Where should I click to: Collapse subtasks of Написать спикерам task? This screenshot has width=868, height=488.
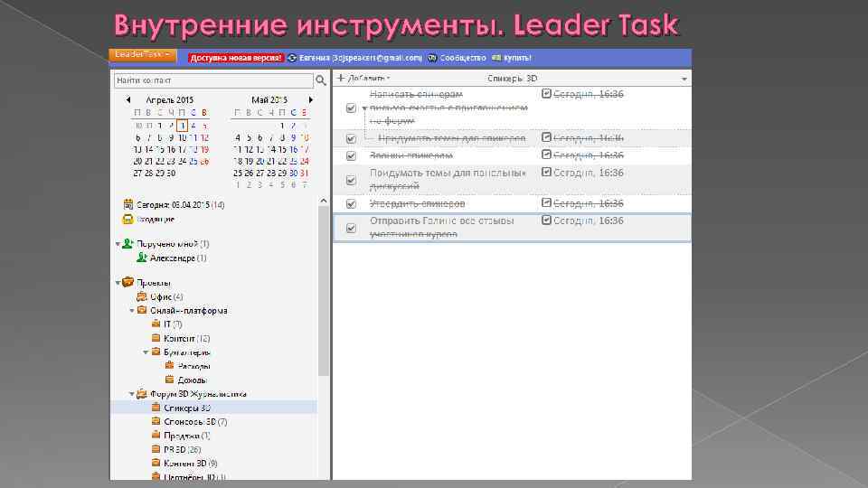[x=364, y=108]
